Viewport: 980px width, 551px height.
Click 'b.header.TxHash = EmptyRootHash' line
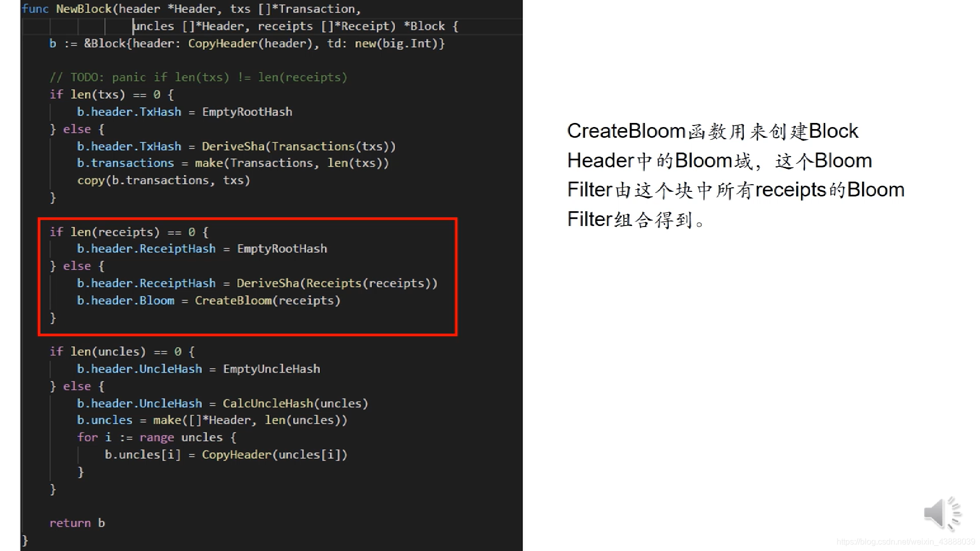coord(185,112)
